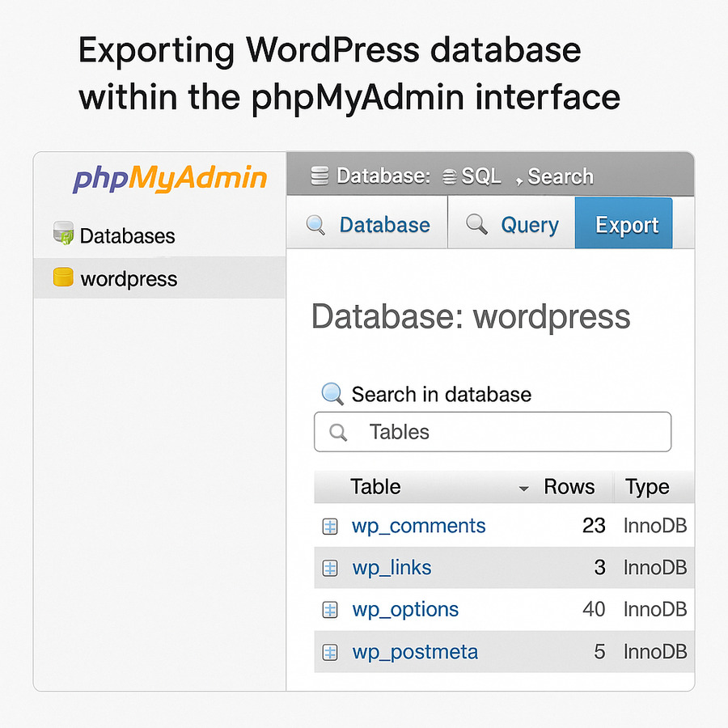
Task: Click InnoDB type in wp_postmeta row
Action: pyautogui.click(x=655, y=652)
